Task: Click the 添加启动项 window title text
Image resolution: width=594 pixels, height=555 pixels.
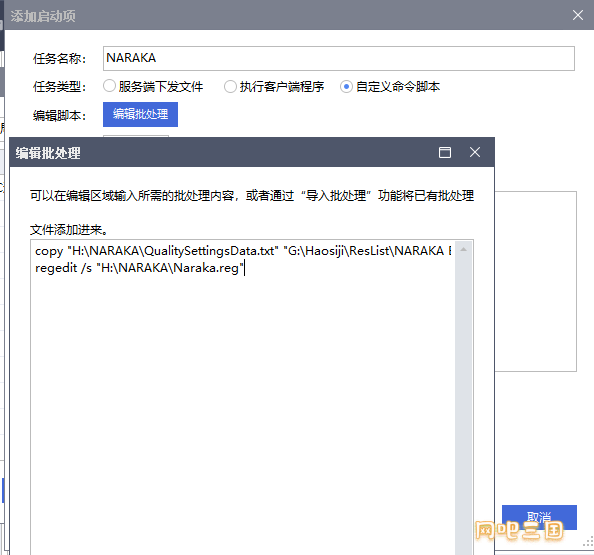Action: (x=43, y=16)
